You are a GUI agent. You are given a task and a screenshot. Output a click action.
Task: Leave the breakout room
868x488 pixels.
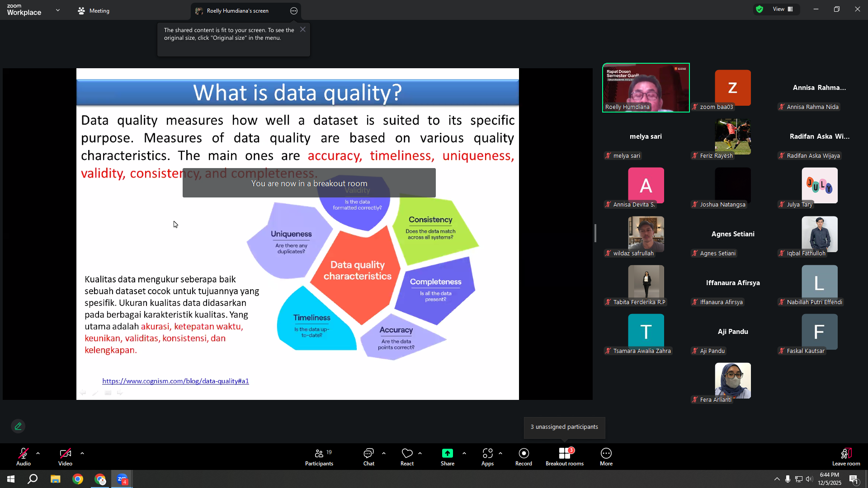[x=846, y=457]
